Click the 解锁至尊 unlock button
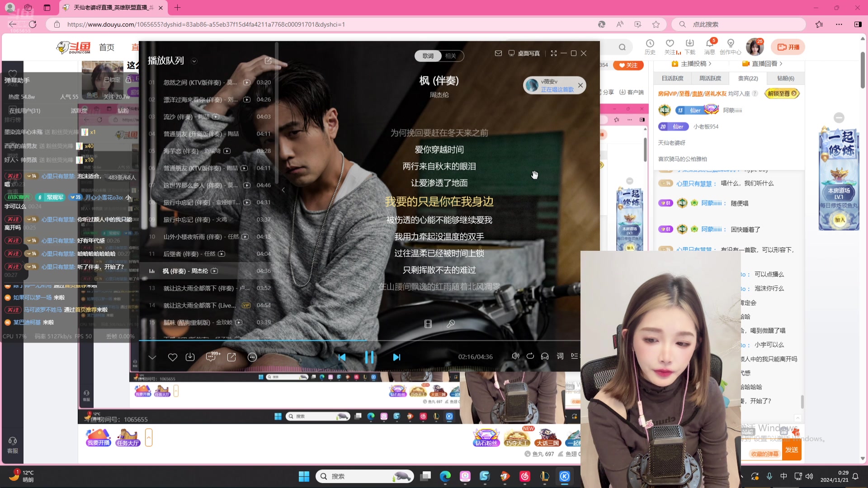868x488 pixels. point(783,94)
